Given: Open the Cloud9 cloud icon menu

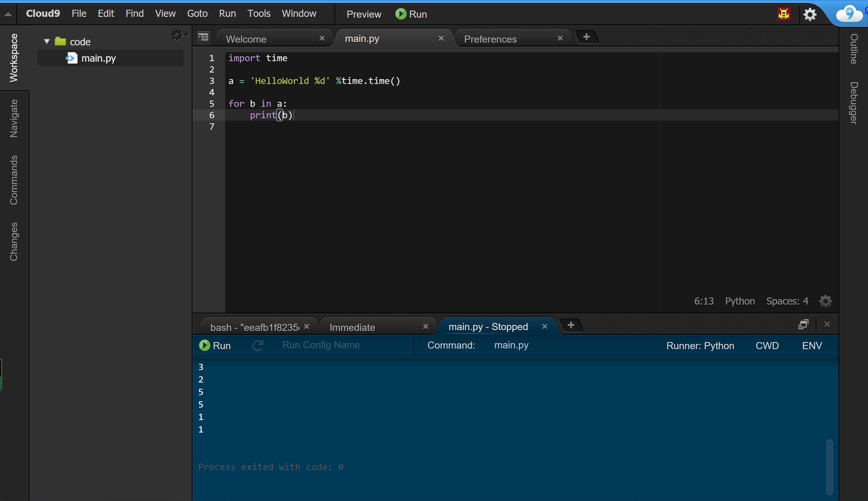Looking at the screenshot, I should click(849, 14).
